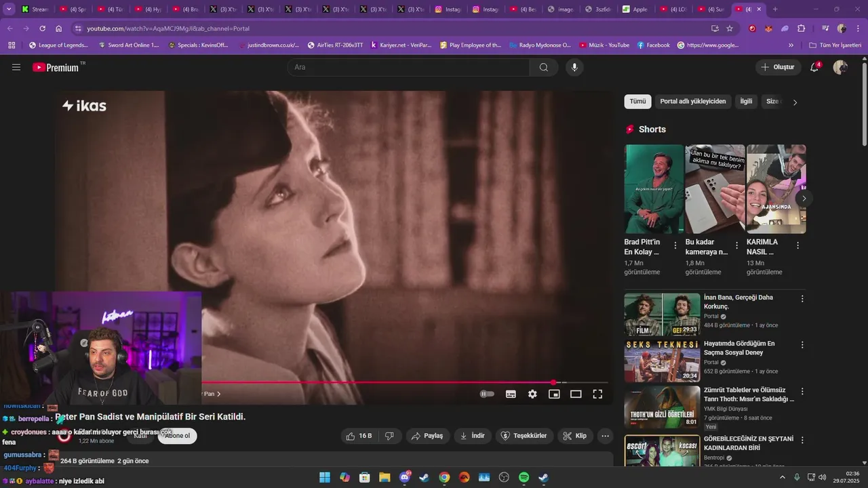Open more actions ellipsis below video
This screenshot has width=868, height=488.
coord(606,436)
